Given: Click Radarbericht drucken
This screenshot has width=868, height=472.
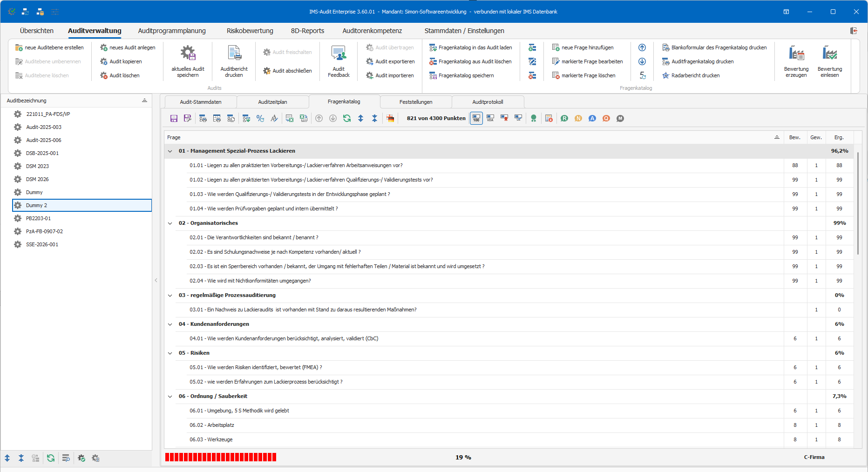Looking at the screenshot, I should pyautogui.click(x=691, y=75).
